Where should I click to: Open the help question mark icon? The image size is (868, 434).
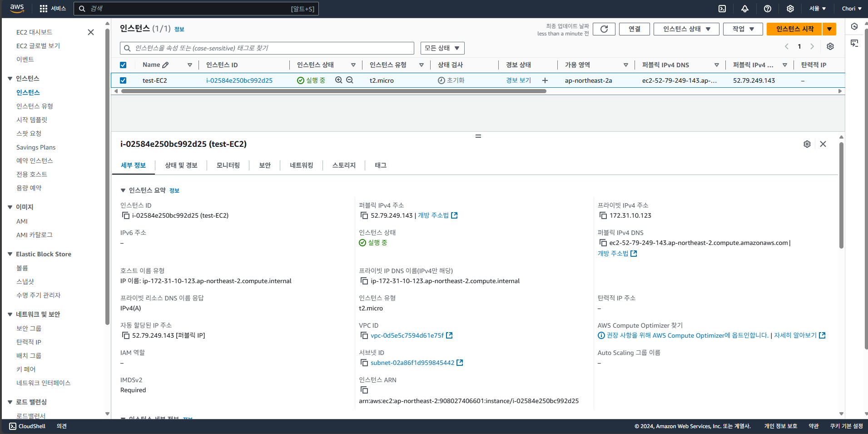pyautogui.click(x=768, y=9)
